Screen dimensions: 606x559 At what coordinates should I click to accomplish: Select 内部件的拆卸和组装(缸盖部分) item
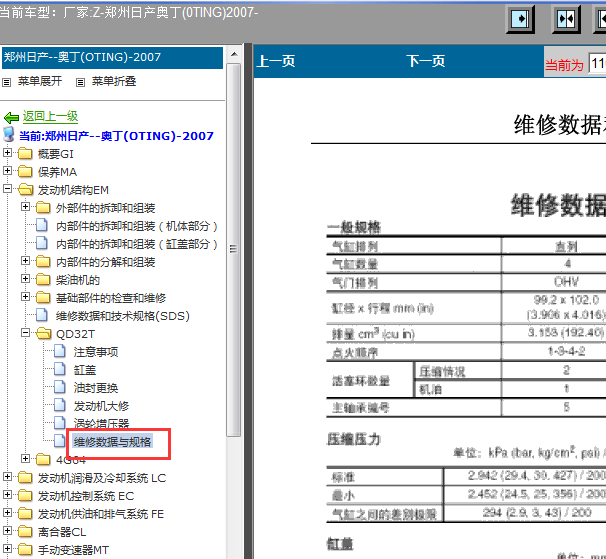[137, 244]
